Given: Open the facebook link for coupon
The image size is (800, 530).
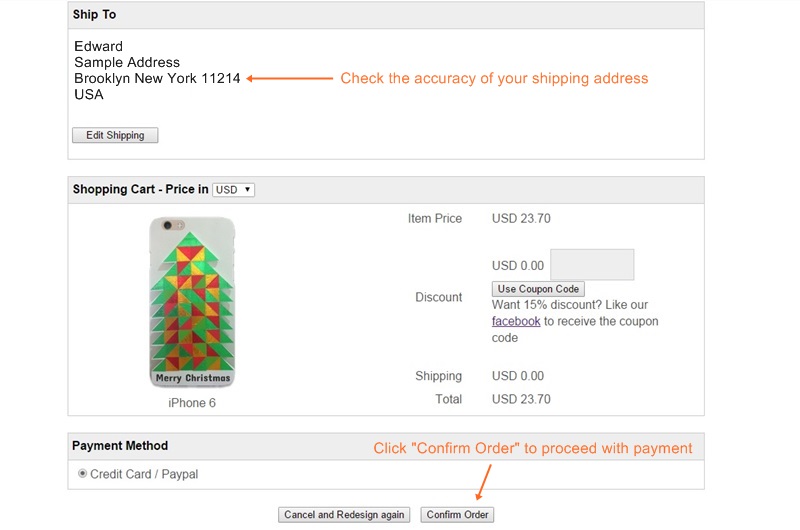Looking at the screenshot, I should pyautogui.click(x=516, y=321).
